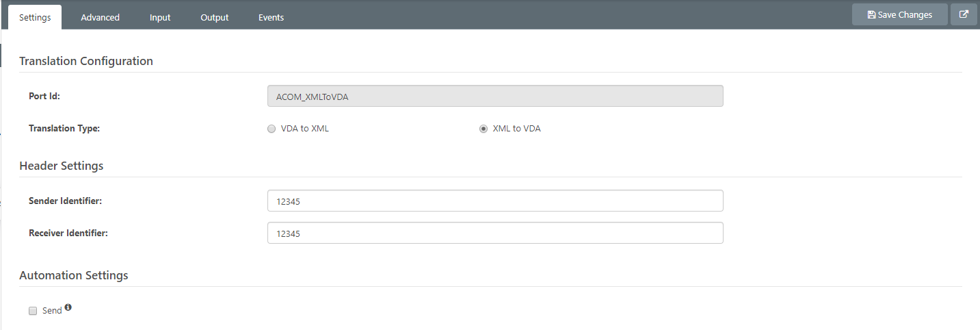This screenshot has width=980, height=330.
Task: Select the XML to VDA radio button
Action: pyautogui.click(x=484, y=129)
